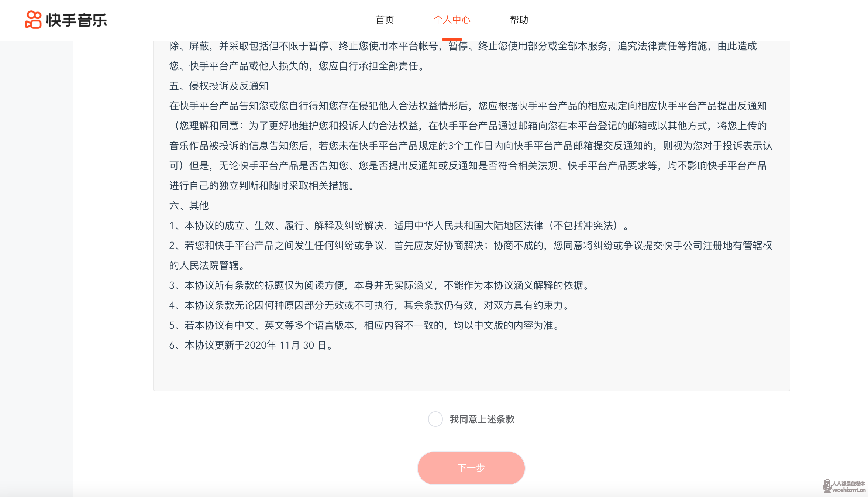The image size is (868, 497).
Task: Click the 下一步 button
Action: click(471, 468)
